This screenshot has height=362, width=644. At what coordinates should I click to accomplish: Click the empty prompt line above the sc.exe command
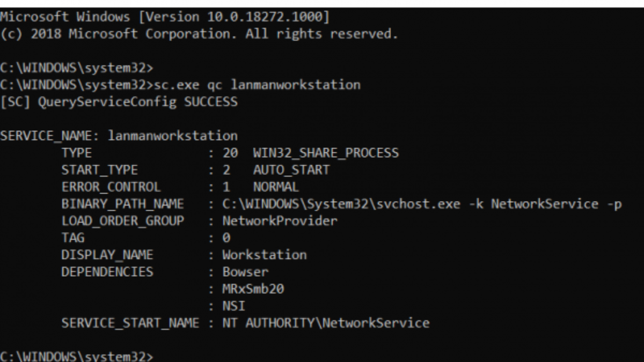coord(77,68)
